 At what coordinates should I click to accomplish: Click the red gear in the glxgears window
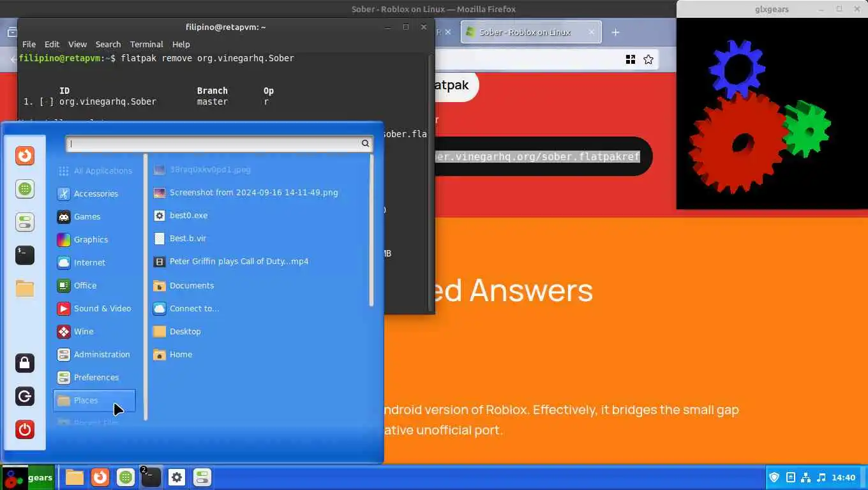pos(738,142)
